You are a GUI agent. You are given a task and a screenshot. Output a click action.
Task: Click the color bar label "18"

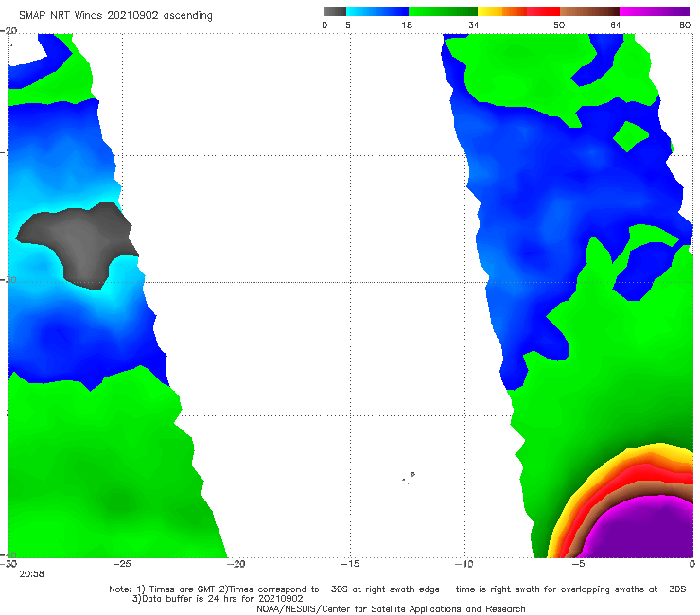[x=407, y=26]
